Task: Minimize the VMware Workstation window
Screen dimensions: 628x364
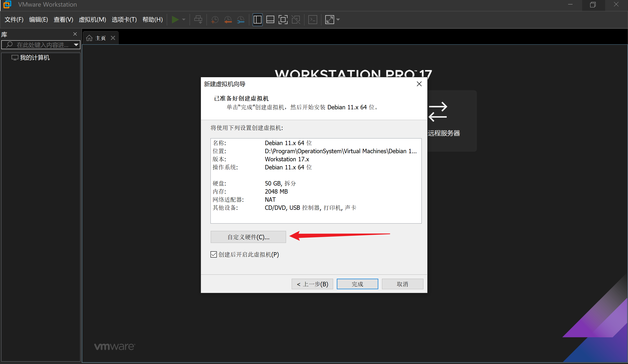Action: (570, 4)
